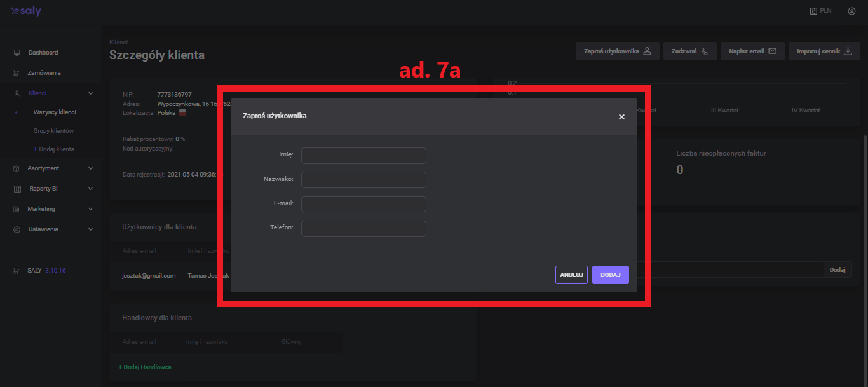Collapse the Klienci menu chevron
This screenshot has height=387, width=868.
tap(90, 93)
